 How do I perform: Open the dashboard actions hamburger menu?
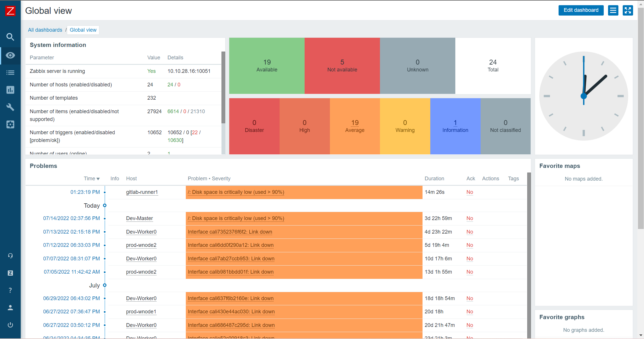click(613, 10)
